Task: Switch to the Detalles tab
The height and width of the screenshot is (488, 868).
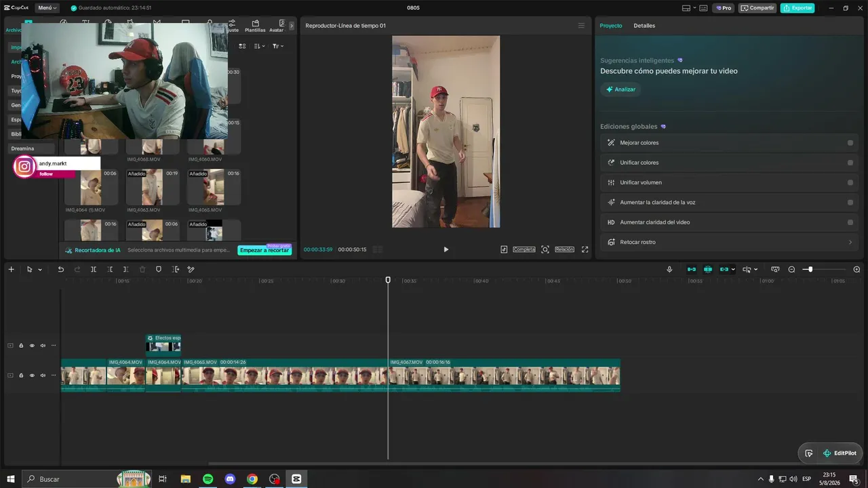Action: [644, 26]
